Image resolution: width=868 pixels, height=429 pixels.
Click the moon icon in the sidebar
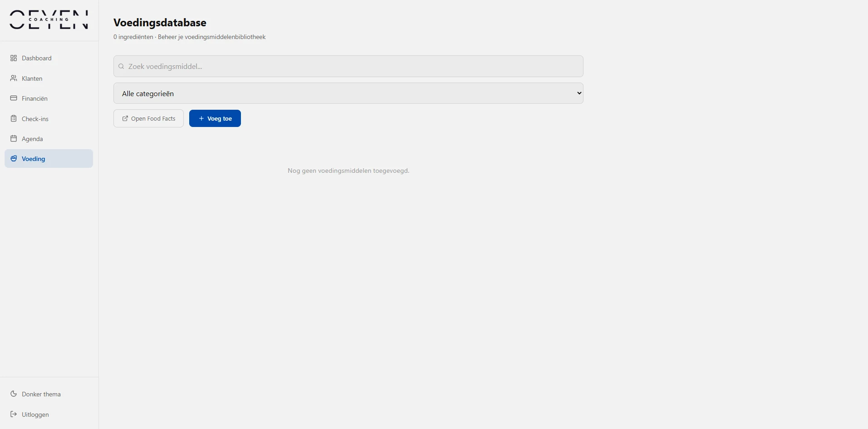(x=14, y=394)
